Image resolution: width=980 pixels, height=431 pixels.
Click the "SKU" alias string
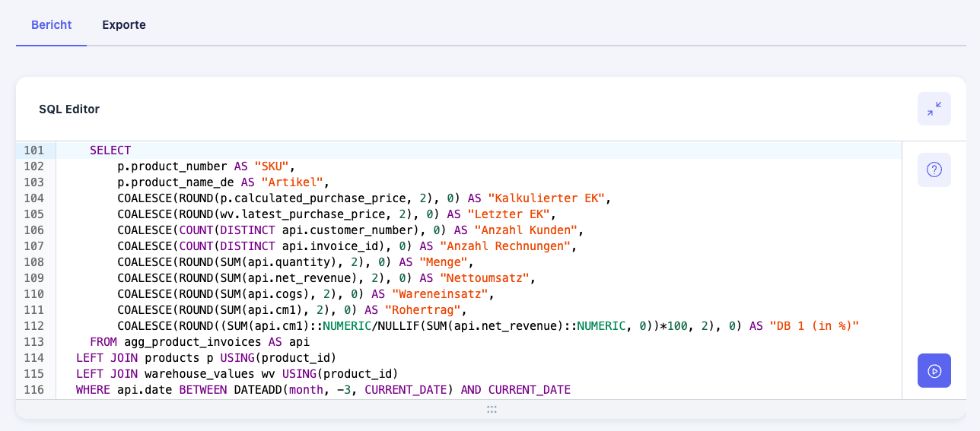coord(272,166)
